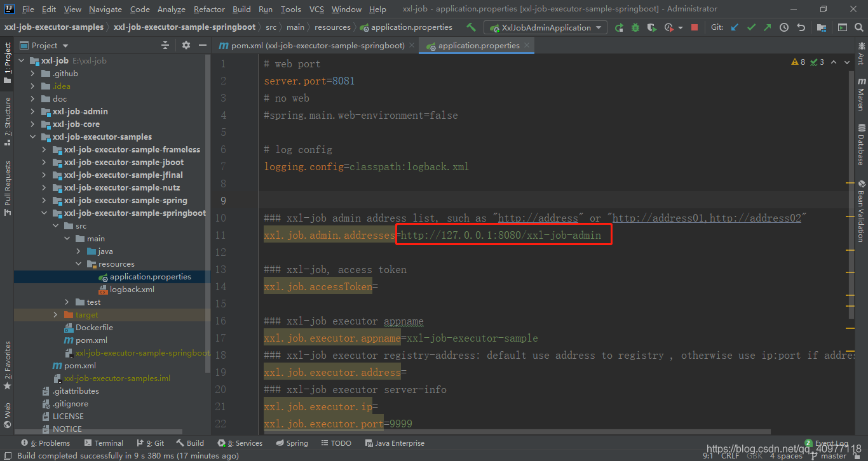868x461 pixels.
Task: Open the Event Log
Action: pyautogui.click(x=826, y=443)
